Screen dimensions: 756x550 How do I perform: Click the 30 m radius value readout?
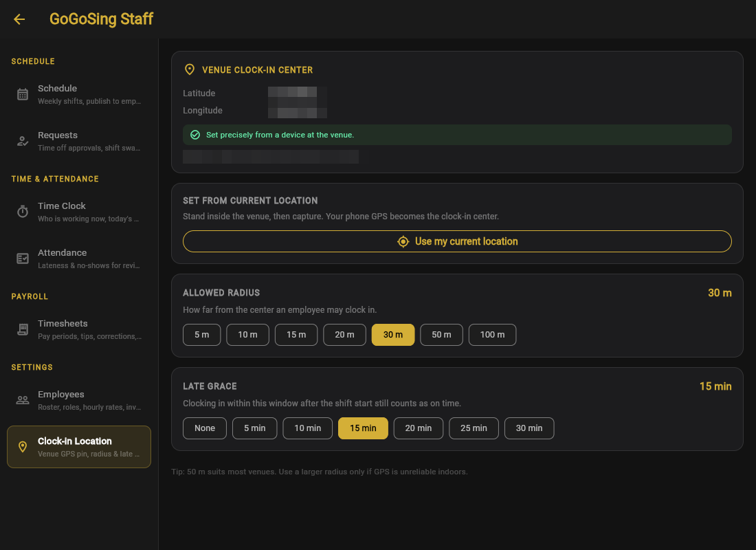pyautogui.click(x=720, y=293)
